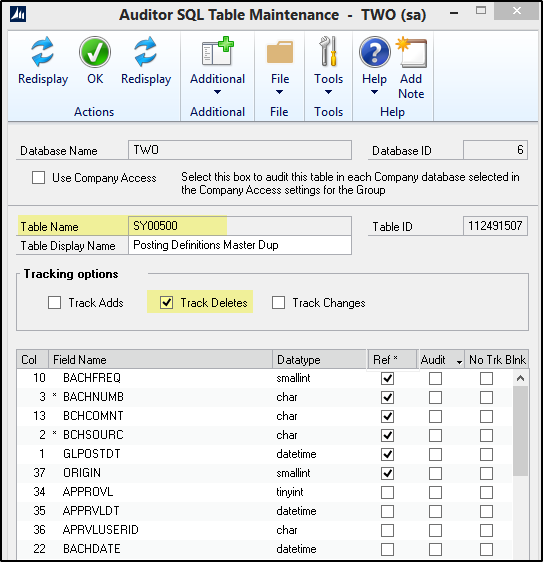Uncheck the Track Deletes option
Viewport: 543px width, 562px height.
click(166, 303)
